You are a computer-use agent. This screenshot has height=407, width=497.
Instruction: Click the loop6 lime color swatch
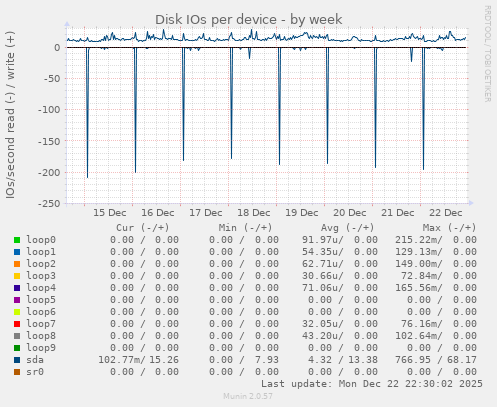point(17,312)
